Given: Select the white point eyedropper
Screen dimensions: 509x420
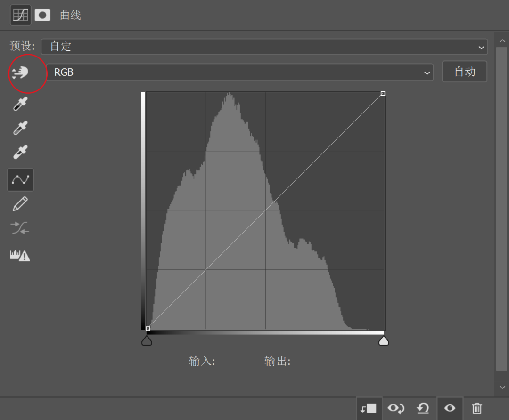Looking at the screenshot, I should (x=20, y=152).
